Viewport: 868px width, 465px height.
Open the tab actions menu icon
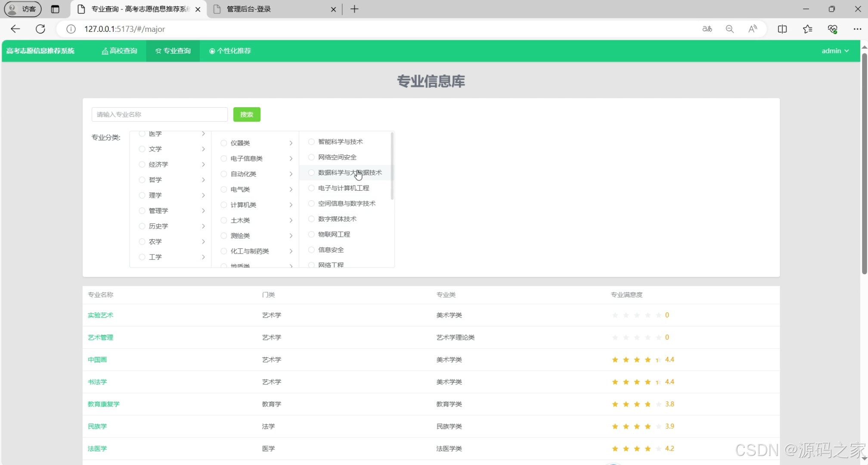coord(55,9)
